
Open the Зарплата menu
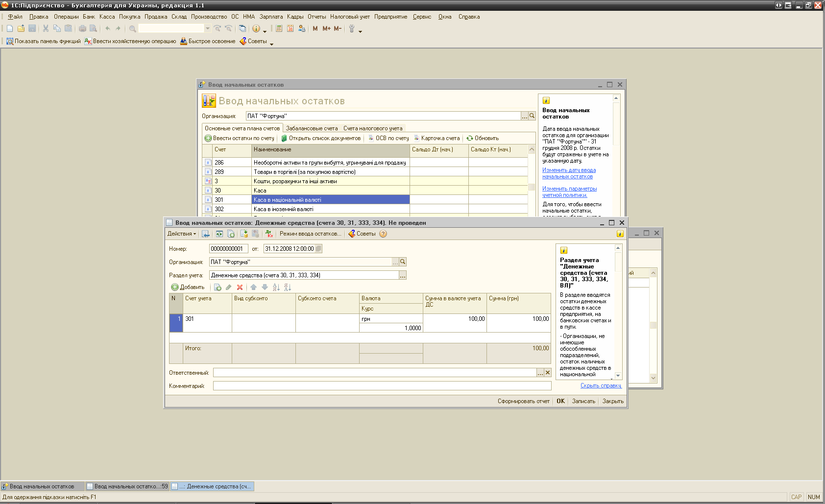point(271,17)
